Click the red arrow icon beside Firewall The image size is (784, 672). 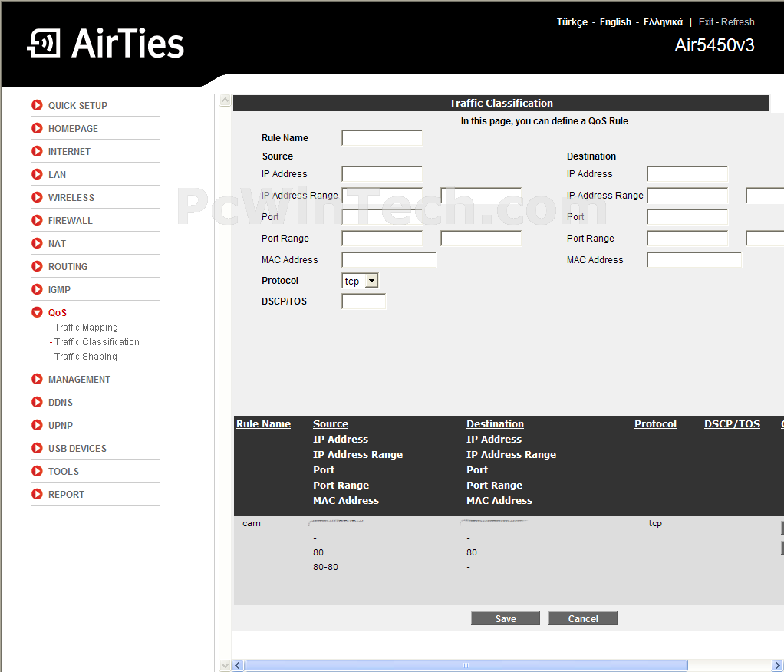point(37,220)
